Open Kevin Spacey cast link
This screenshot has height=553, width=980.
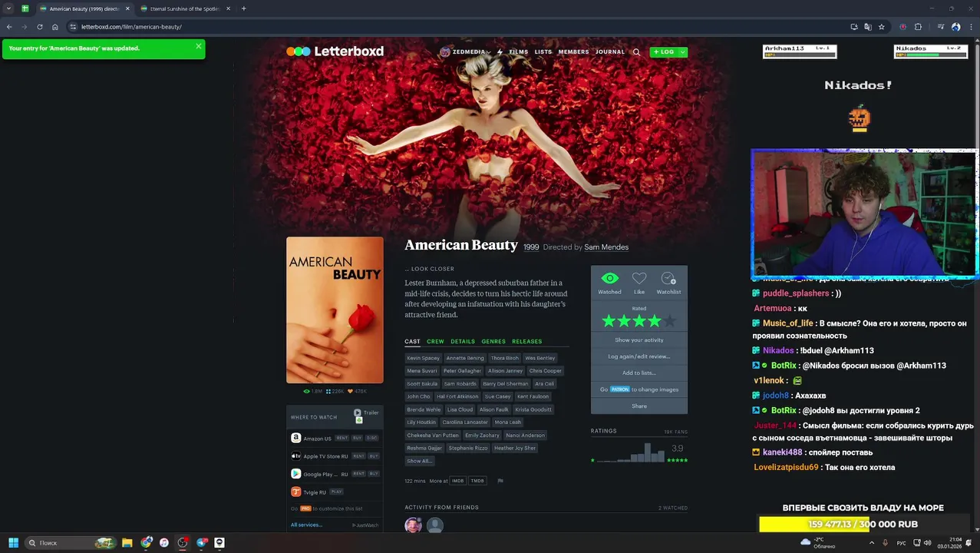(x=424, y=358)
